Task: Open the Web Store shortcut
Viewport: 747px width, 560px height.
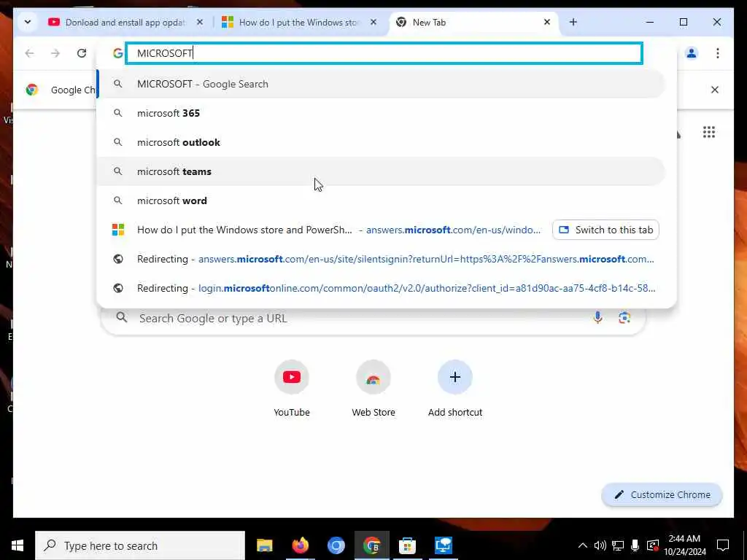Action: click(373, 388)
